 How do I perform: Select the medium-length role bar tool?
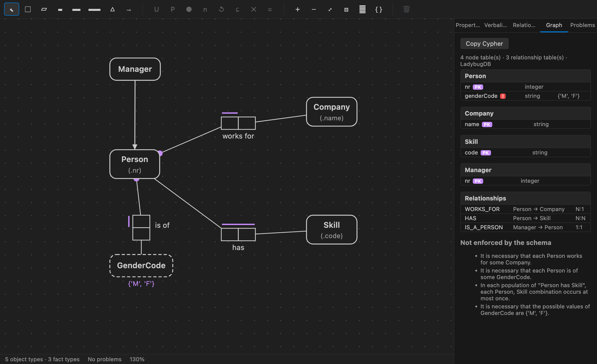pos(76,10)
